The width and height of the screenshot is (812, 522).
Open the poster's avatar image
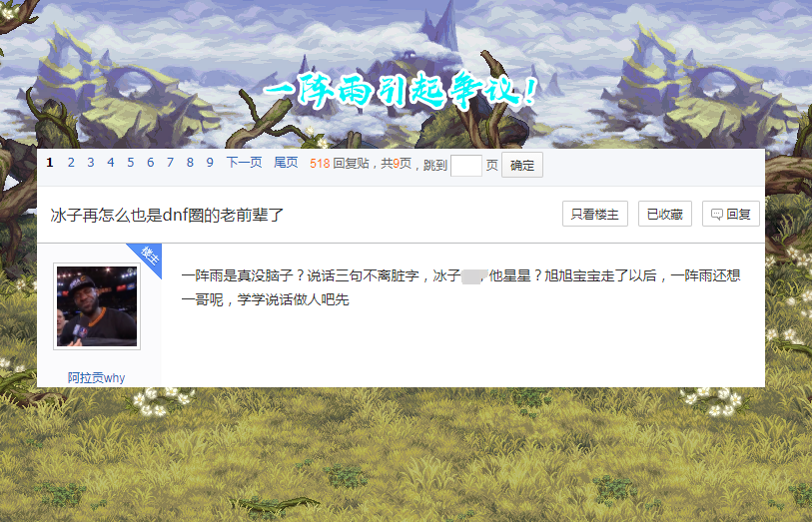pyautogui.click(x=97, y=306)
